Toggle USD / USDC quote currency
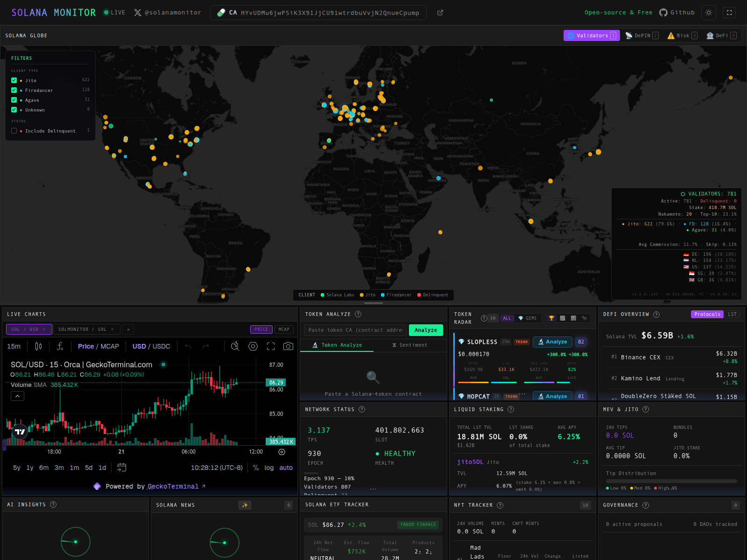The image size is (747, 560). pos(151,346)
